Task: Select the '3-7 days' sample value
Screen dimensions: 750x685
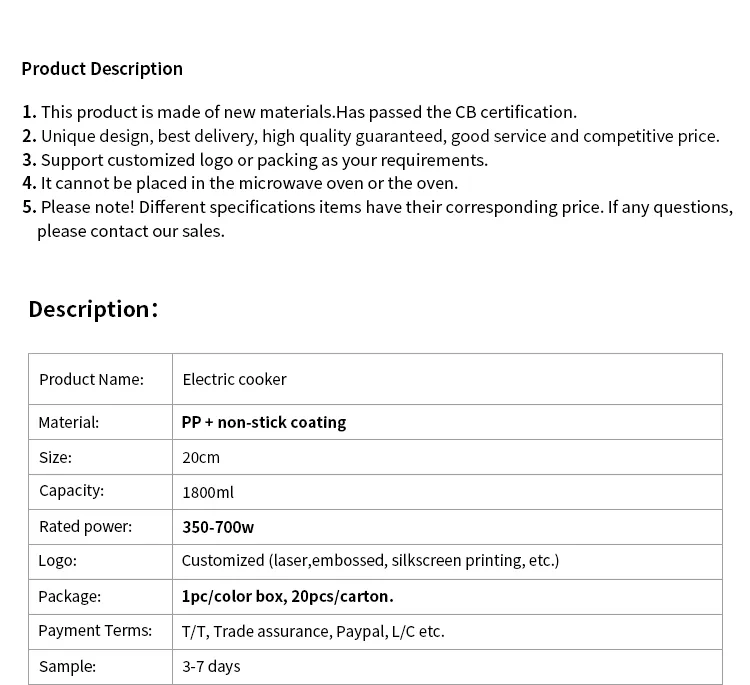Action: pyautogui.click(x=211, y=666)
